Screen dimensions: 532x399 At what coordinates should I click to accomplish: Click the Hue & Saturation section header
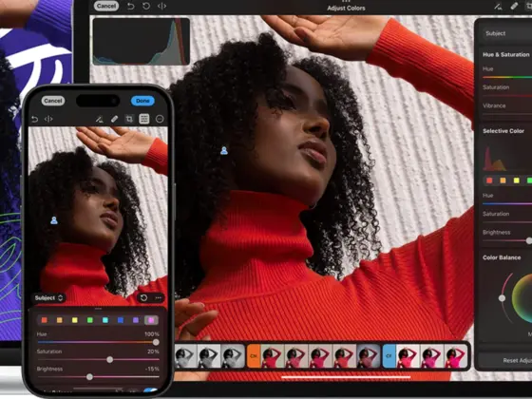point(505,54)
